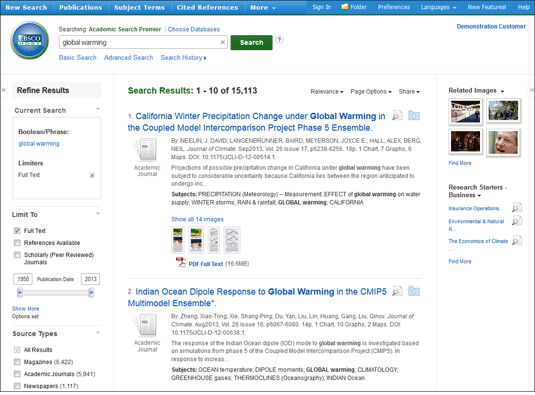
Task: Open the second result image thumbnail
Action: (196, 240)
